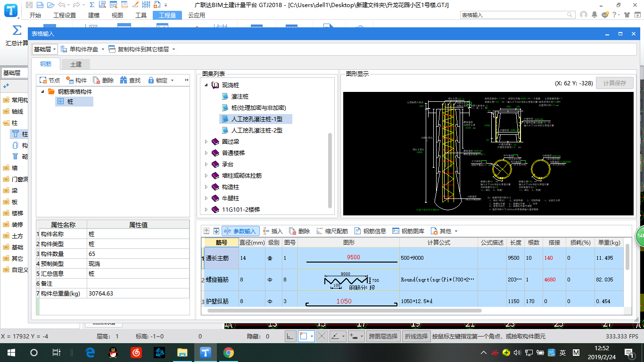Image resolution: width=644 pixels, height=362 pixels.
Task: Click the 计算保存 button
Action: 614,83
